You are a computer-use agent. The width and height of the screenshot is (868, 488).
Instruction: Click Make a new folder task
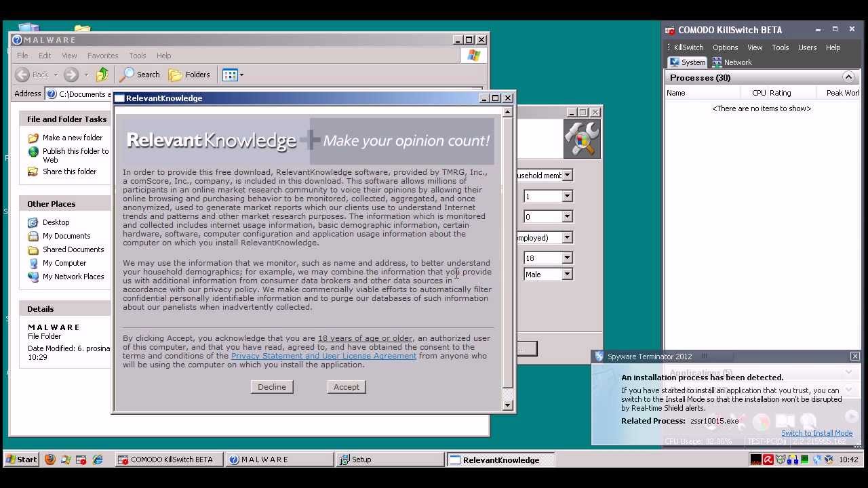click(73, 138)
